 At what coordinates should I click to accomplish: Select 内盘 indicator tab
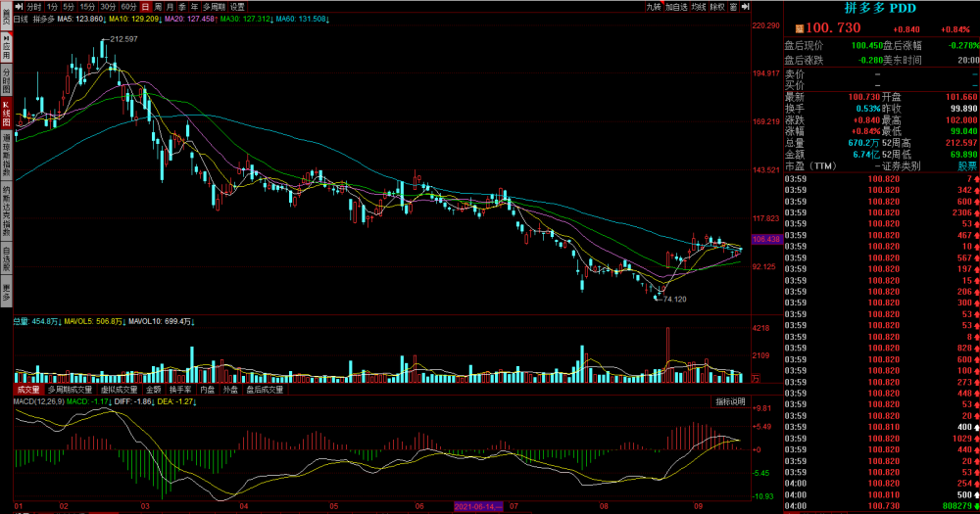pyautogui.click(x=208, y=390)
